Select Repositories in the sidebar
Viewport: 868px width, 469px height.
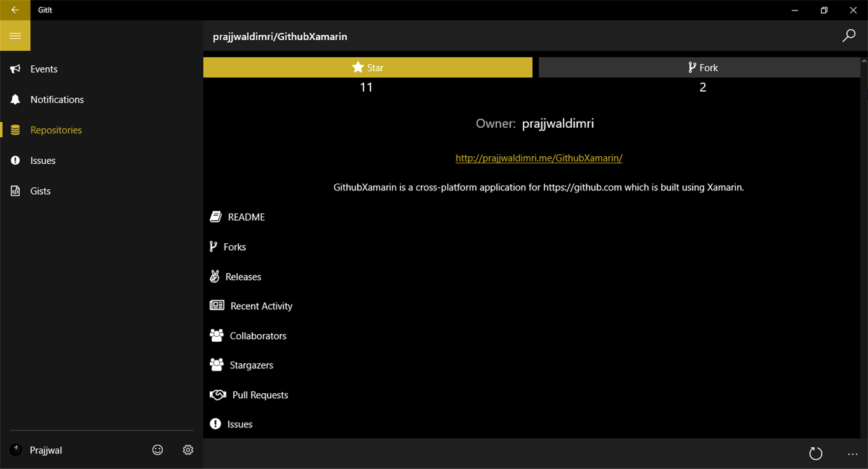pyautogui.click(x=56, y=130)
